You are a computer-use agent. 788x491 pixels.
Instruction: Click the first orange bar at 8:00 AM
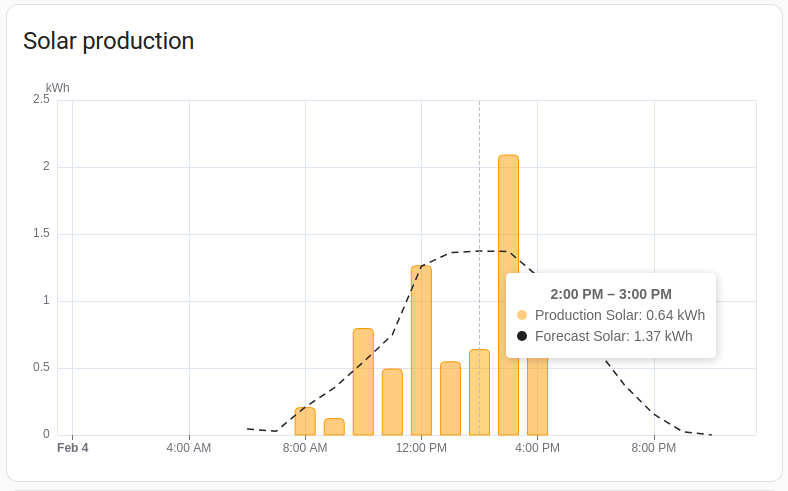pyautogui.click(x=305, y=421)
